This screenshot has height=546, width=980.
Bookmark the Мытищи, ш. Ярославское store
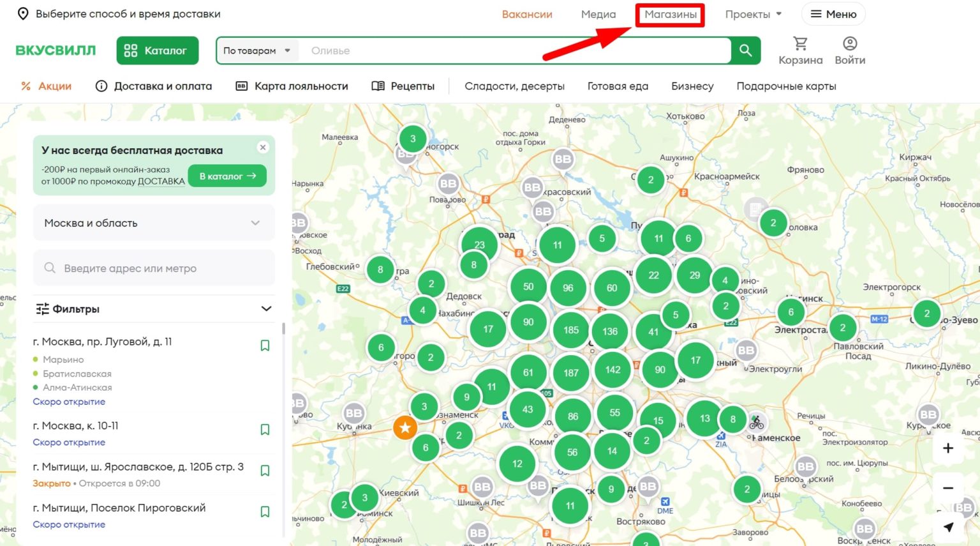pos(265,471)
